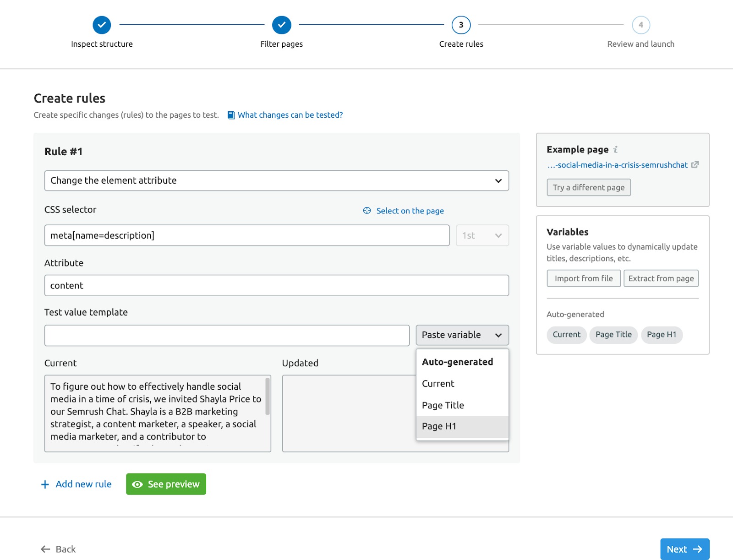Open the Change the element attribute dropdown
The height and width of the screenshot is (560, 733).
point(277,180)
